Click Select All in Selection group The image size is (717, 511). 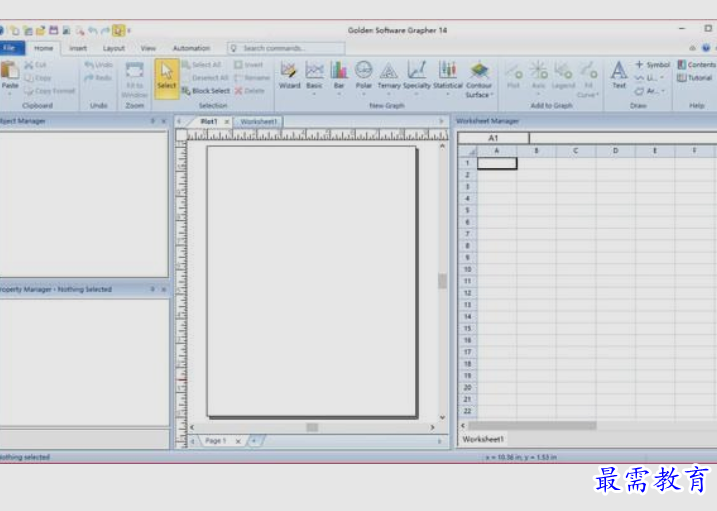click(x=202, y=64)
